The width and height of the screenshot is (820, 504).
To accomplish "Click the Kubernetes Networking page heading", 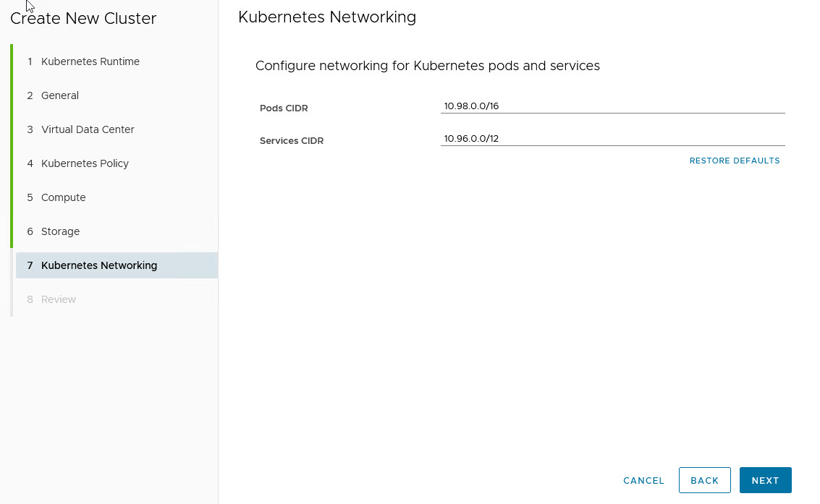I will pos(327,17).
